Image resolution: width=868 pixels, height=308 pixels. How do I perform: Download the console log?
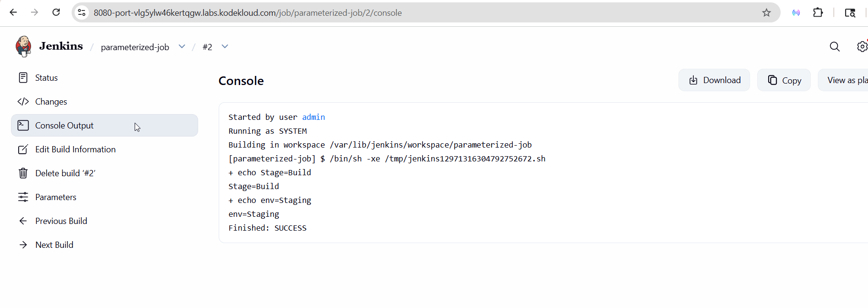[x=714, y=80]
